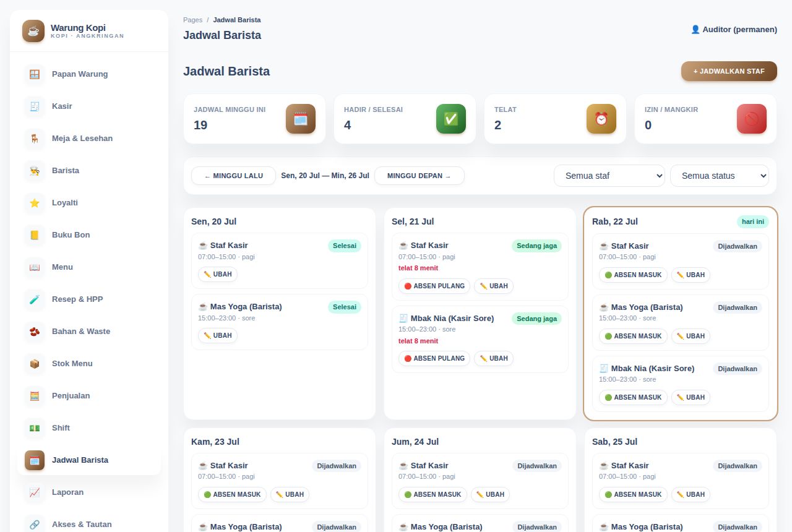The width and height of the screenshot is (792, 532).
Task: Expand the Semua staf dropdown
Action: coord(609,176)
